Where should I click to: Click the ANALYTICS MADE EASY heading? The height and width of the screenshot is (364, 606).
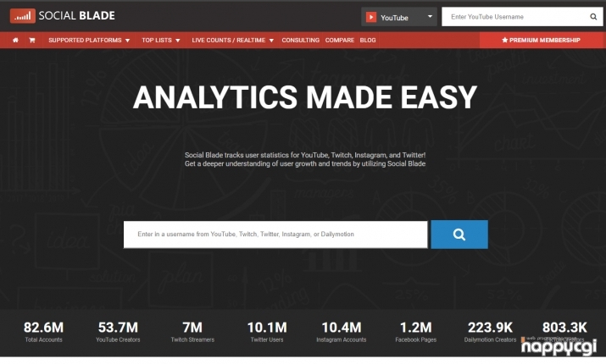point(305,97)
